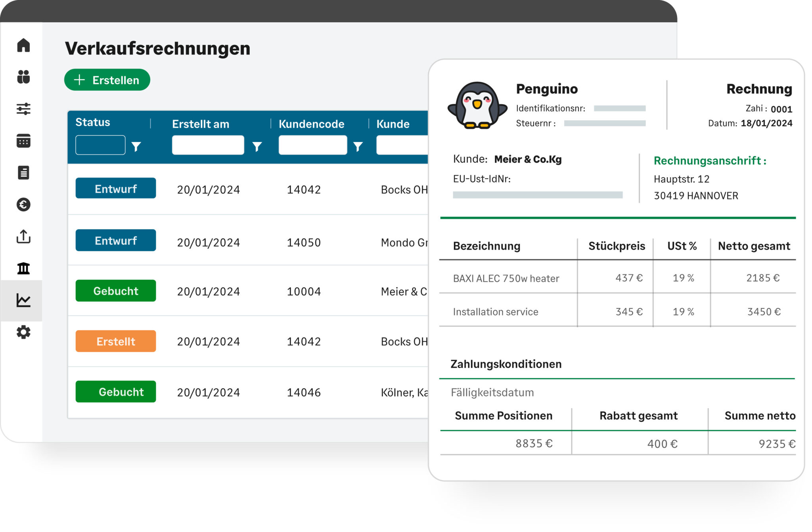This screenshot has height=532, width=812.
Task: Click the Kundencode filter input field
Action: [312, 145]
